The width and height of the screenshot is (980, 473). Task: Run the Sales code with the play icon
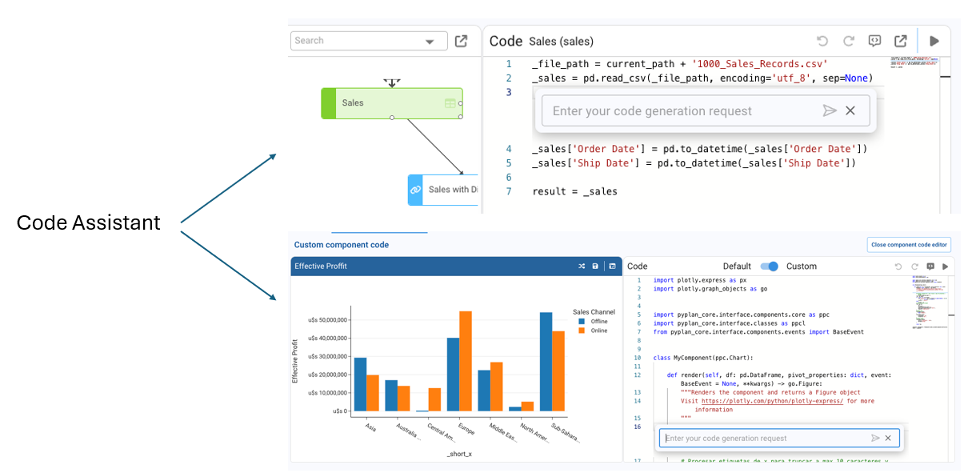click(x=934, y=41)
